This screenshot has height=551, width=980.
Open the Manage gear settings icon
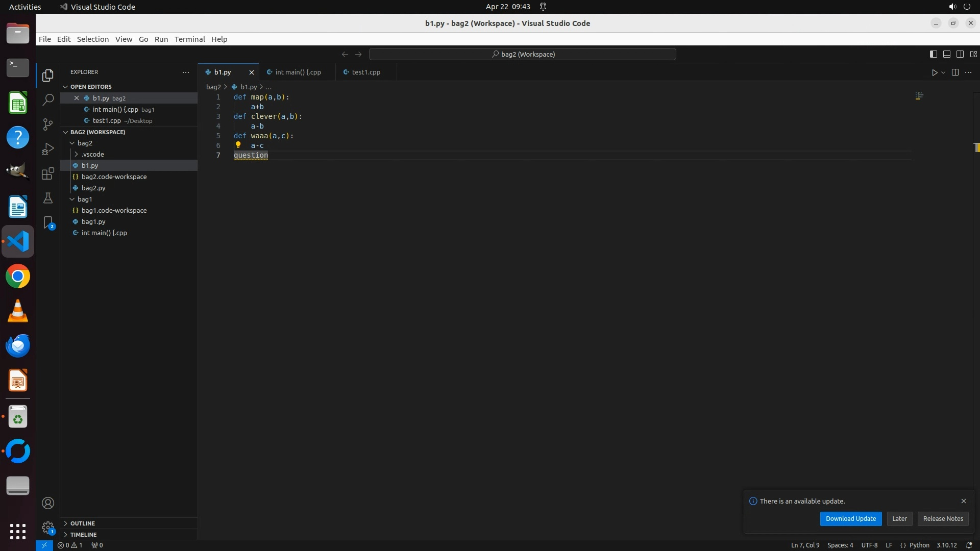[48, 527]
